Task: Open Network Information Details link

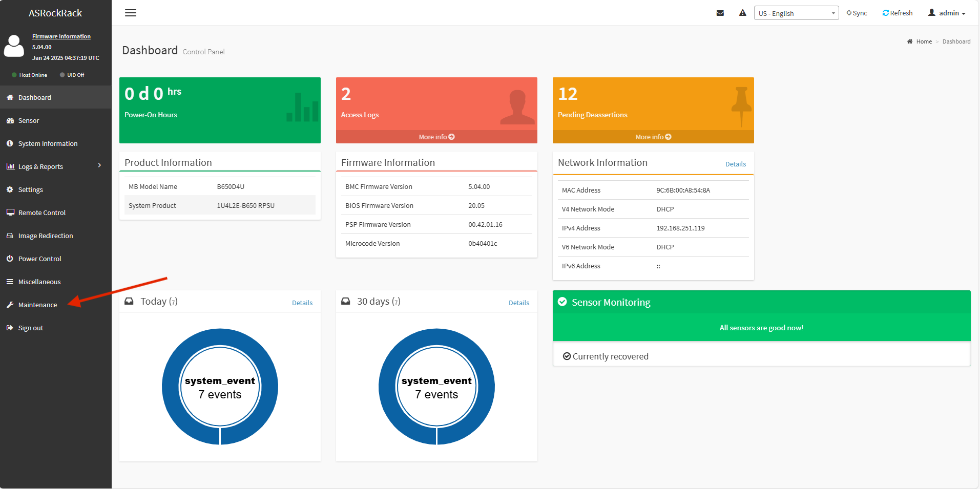Action: 735,164
